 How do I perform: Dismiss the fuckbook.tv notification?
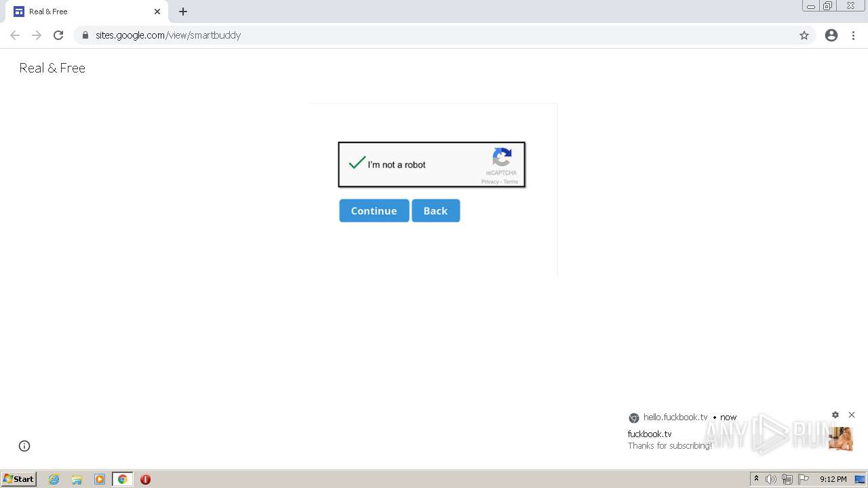[x=852, y=415]
